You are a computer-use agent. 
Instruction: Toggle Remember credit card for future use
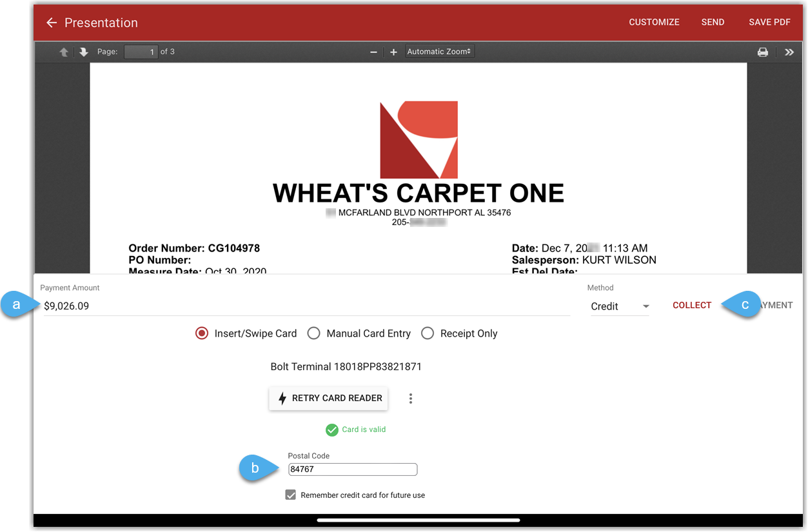point(291,495)
